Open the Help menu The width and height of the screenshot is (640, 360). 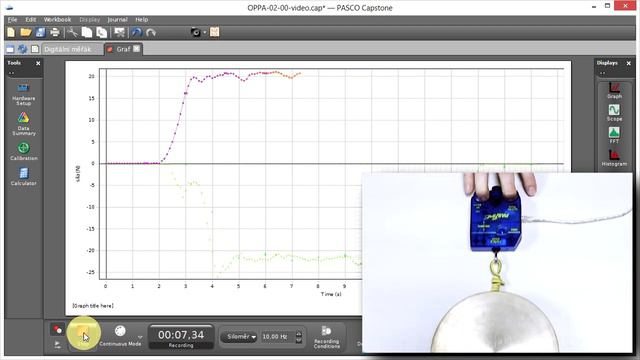click(142, 20)
